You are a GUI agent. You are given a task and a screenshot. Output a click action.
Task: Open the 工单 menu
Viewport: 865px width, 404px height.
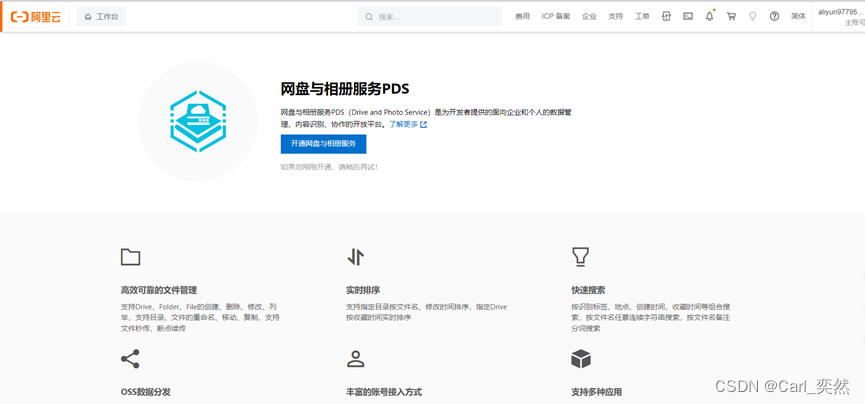[x=642, y=17]
